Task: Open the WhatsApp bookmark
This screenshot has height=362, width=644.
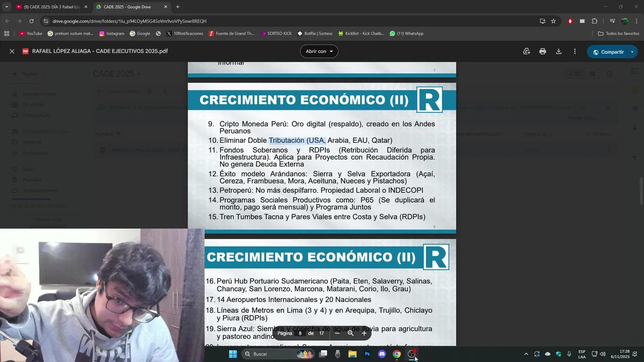Action: (x=407, y=34)
